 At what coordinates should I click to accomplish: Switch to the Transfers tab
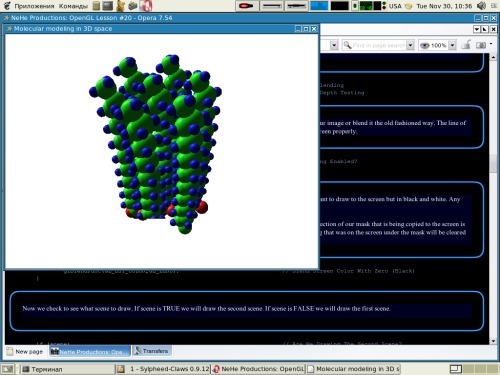click(152, 351)
